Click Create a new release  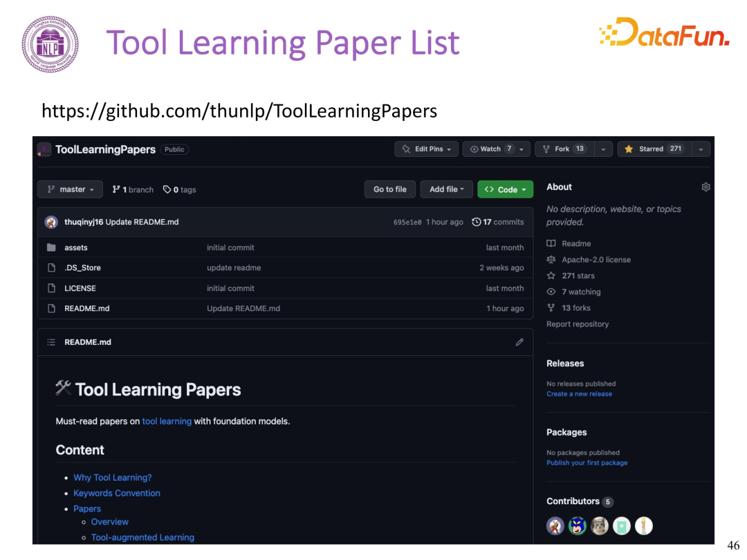pos(580,394)
